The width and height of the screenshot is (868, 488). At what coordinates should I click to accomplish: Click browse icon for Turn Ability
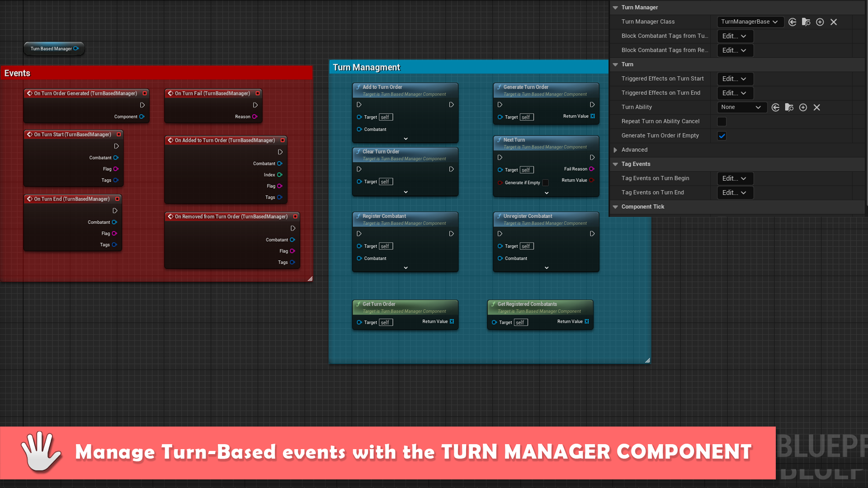tap(789, 107)
